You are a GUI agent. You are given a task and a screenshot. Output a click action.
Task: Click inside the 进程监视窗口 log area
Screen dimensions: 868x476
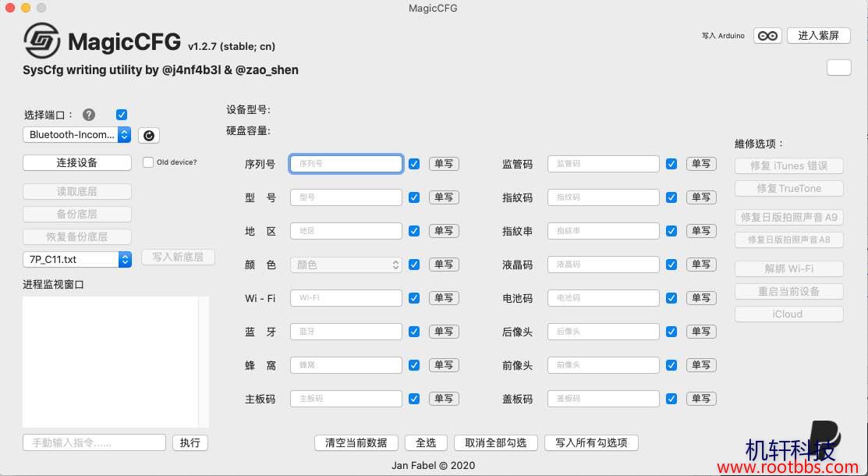[115, 362]
